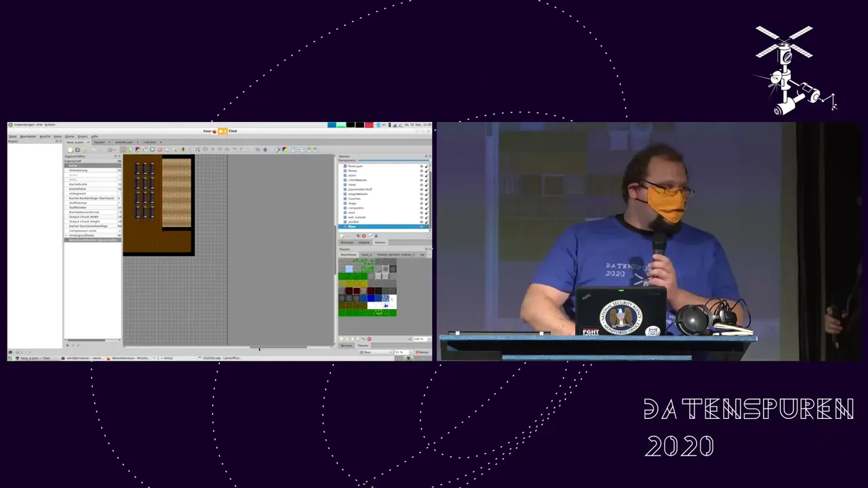Collapse the Benutzerdefinierte Eigenschaften group
This screenshot has height=488, width=868.
[x=66, y=240]
